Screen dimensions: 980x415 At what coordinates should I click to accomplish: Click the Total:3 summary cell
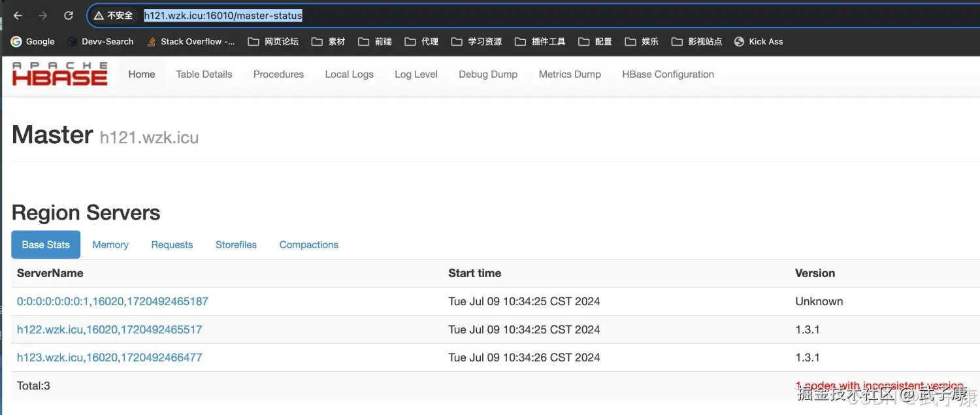tap(33, 386)
